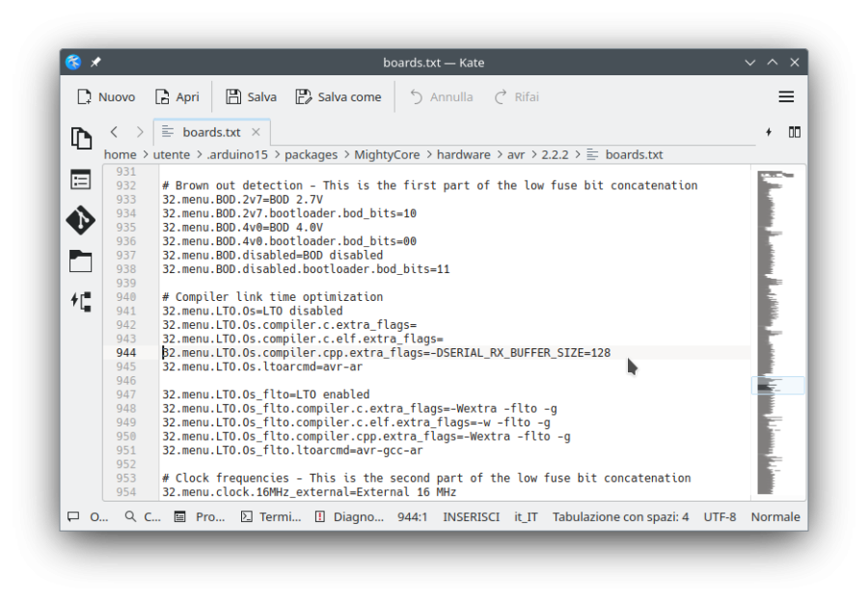Viewport: 868px width, 601px height.
Task: Open the symbol outline list sidebar icon
Action: click(81, 179)
